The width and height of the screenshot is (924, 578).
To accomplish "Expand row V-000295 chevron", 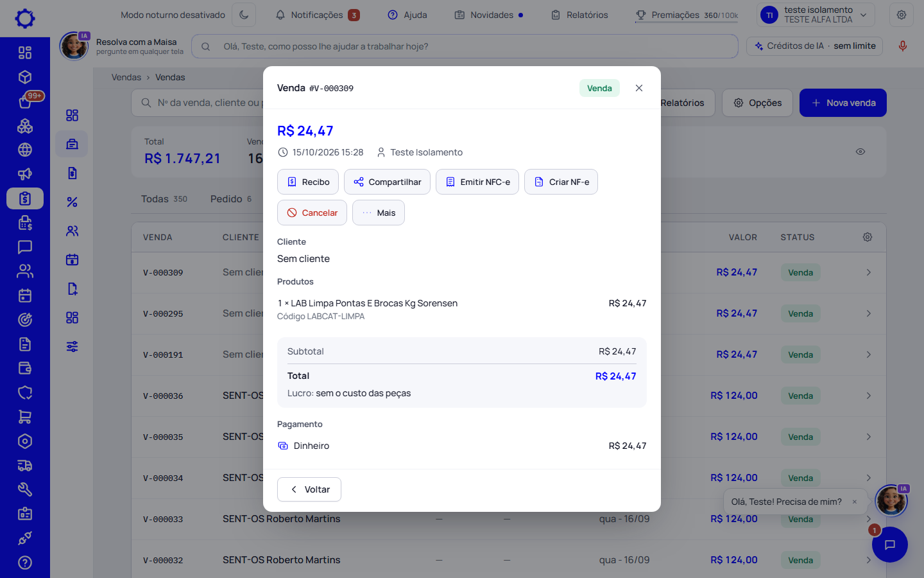I will (869, 313).
